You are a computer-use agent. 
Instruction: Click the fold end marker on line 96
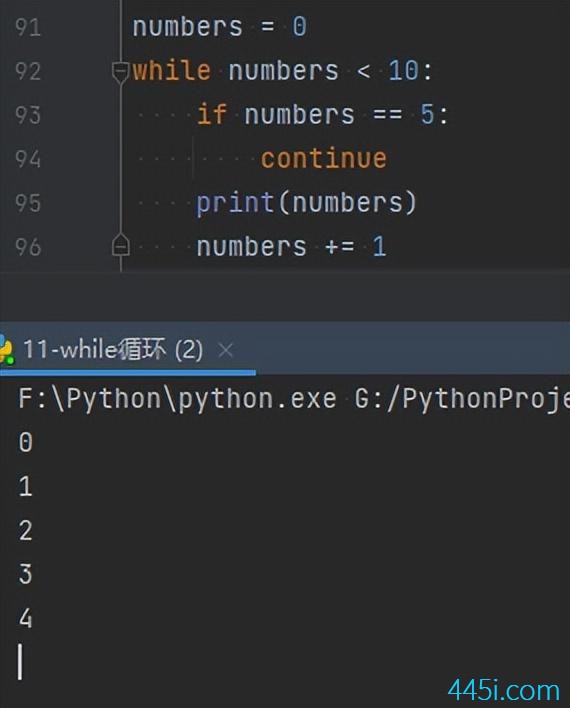coord(121,246)
